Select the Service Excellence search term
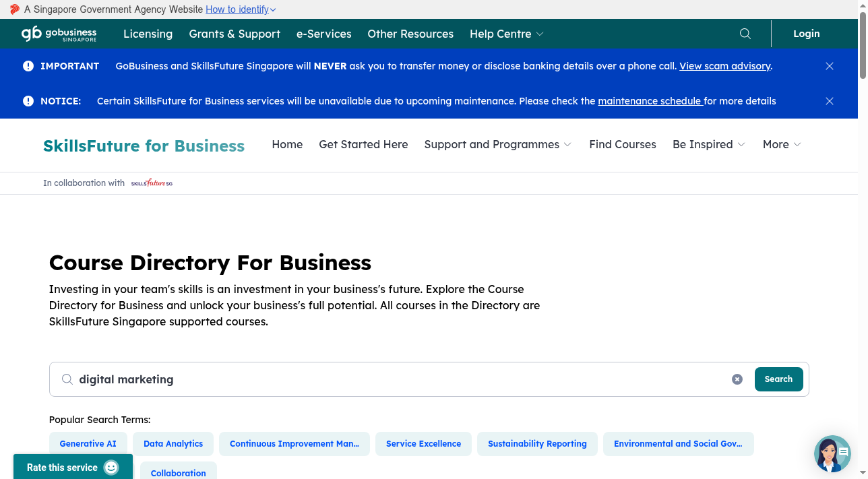Image resolution: width=868 pixels, height=479 pixels. click(x=424, y=444)
